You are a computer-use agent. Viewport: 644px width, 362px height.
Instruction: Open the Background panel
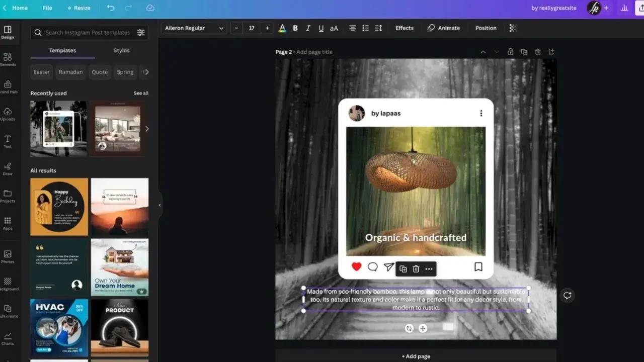point(8,284)
